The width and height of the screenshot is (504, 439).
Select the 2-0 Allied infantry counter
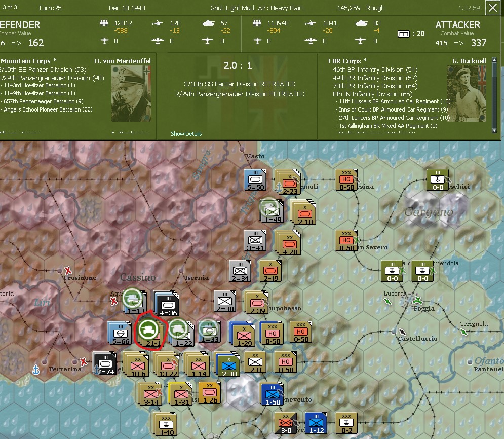pos(255,362)
